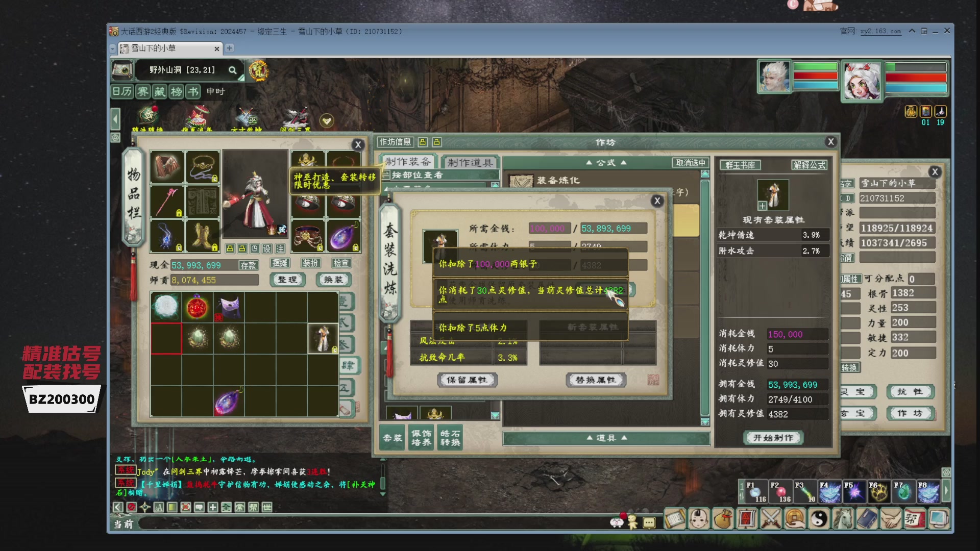
Task: Click the 检查 inspect button
Action: pos(341,263)
